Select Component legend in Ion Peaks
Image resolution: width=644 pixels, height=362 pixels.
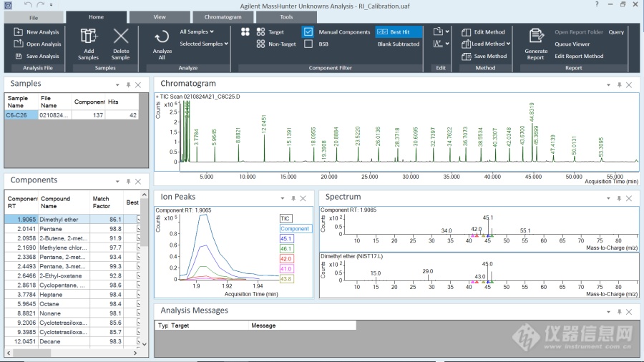tap(296, 229)
